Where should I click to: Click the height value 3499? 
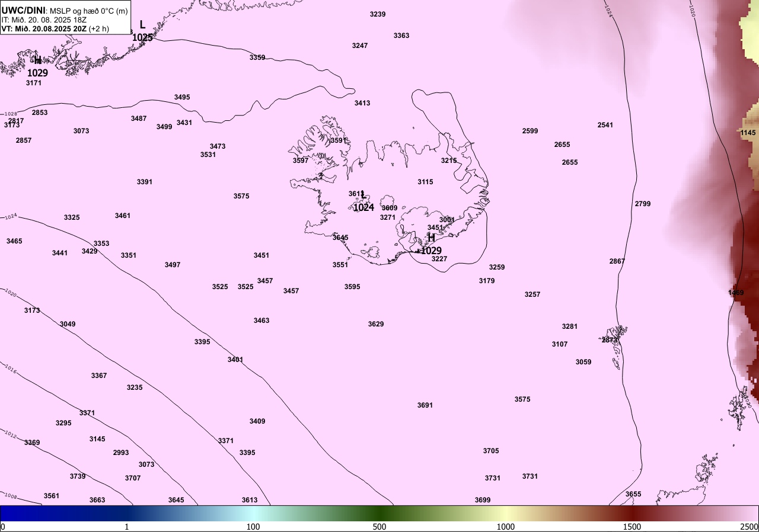click(x=164, y=127)
